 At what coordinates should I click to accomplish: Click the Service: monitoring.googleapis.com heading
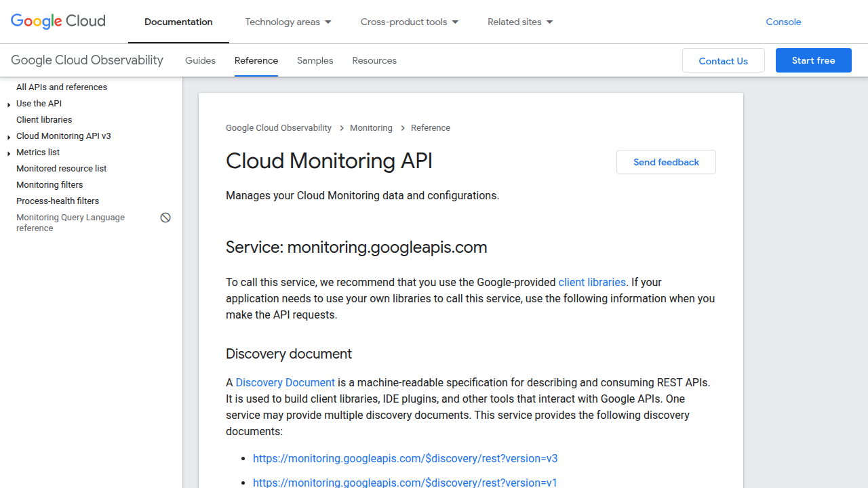click(x=357, y=247)
